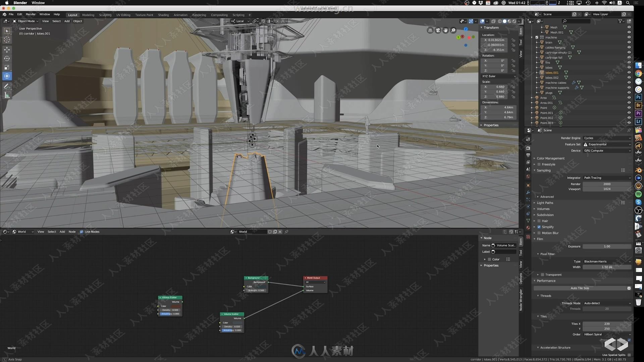Open Render properties tab
The width and height of the screenshot is (644, 362).
point(528,148)
